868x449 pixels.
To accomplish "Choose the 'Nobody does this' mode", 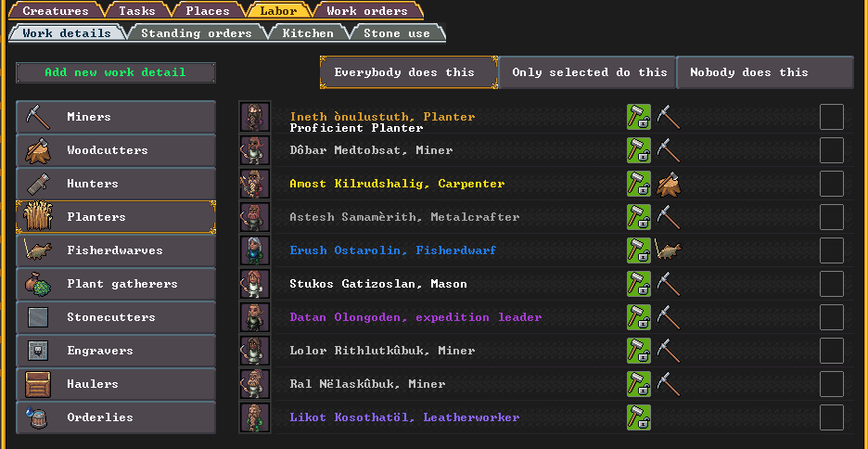I will coord(765,72).
